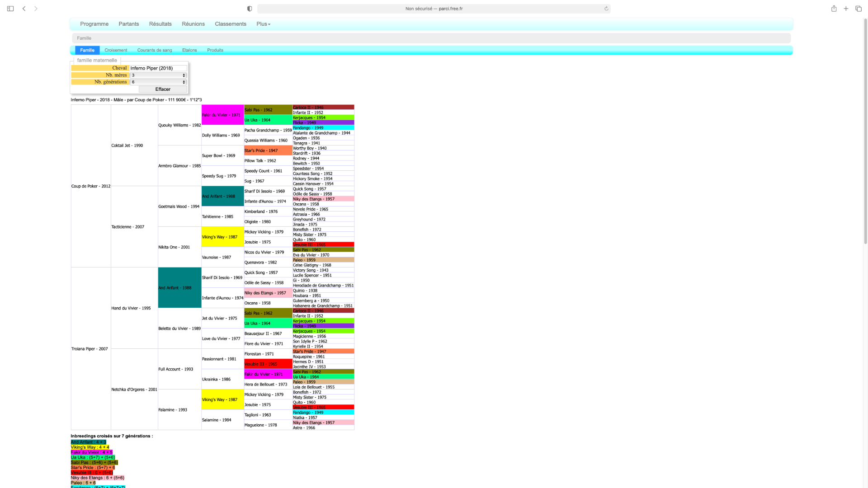Click legend entry Star's Pride : (5+7) + 6
The height and width of the screenshot is (488, 868).
pos(93,468)
